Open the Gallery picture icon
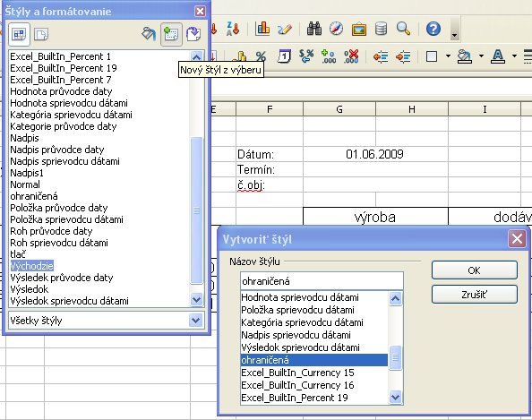This screenshot has width=532, height=420. pyautogui.click(x=359, y=30)
